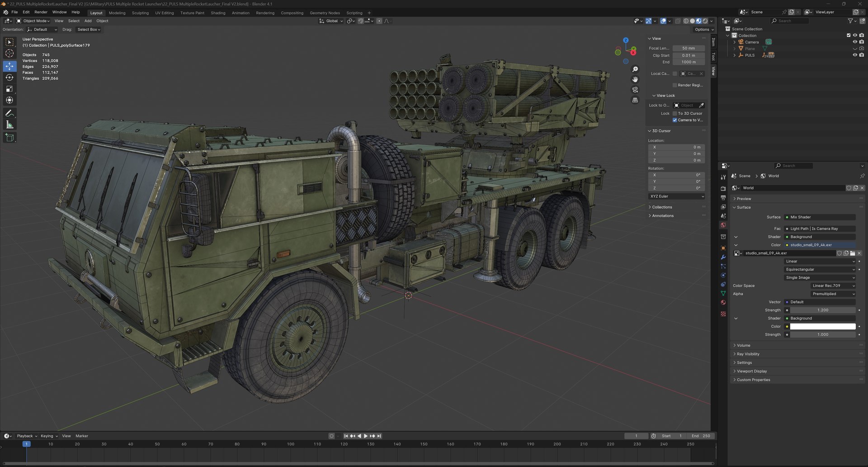Viewport: 868px width, 467px height.
Task: Select the Cursor tool in the left toolbar
Action: 9,53
